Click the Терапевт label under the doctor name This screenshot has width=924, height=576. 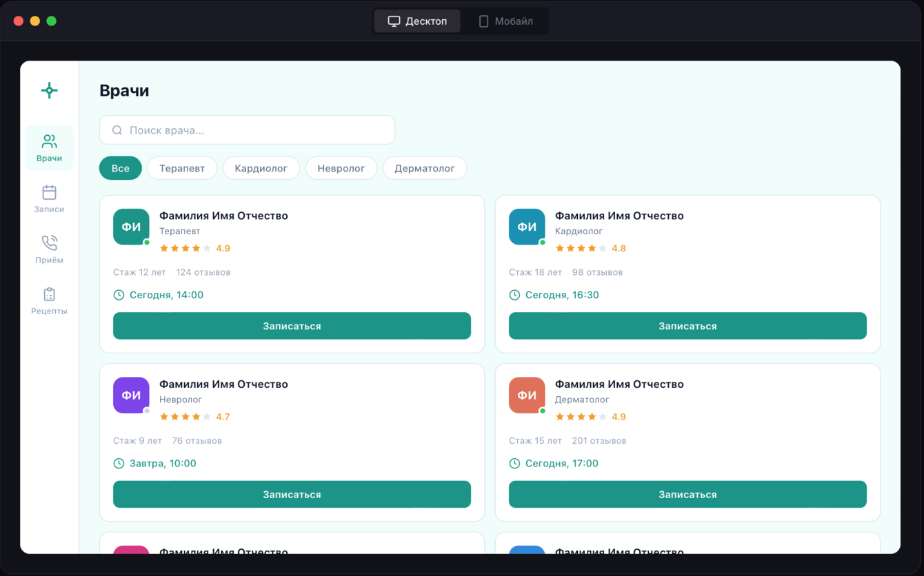180,232
